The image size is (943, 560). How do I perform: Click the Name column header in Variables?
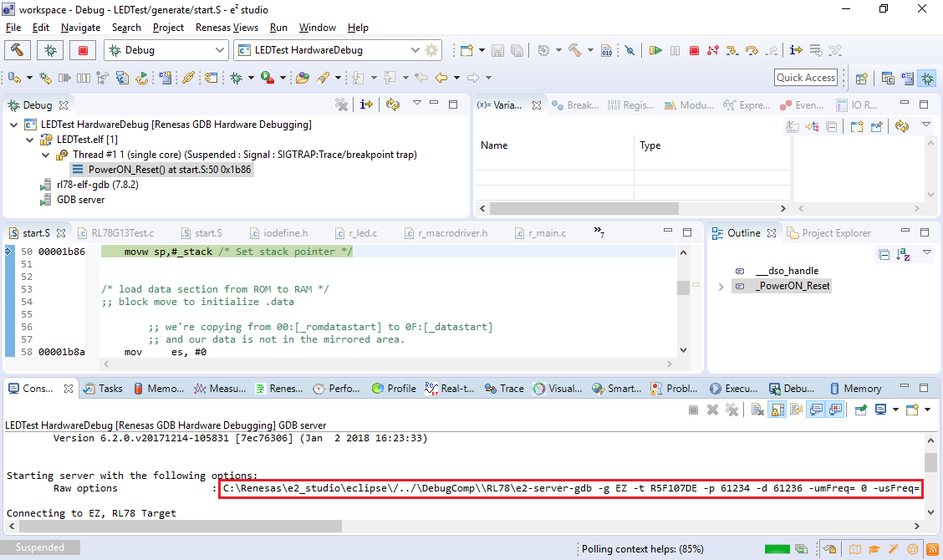pos(494,145)
